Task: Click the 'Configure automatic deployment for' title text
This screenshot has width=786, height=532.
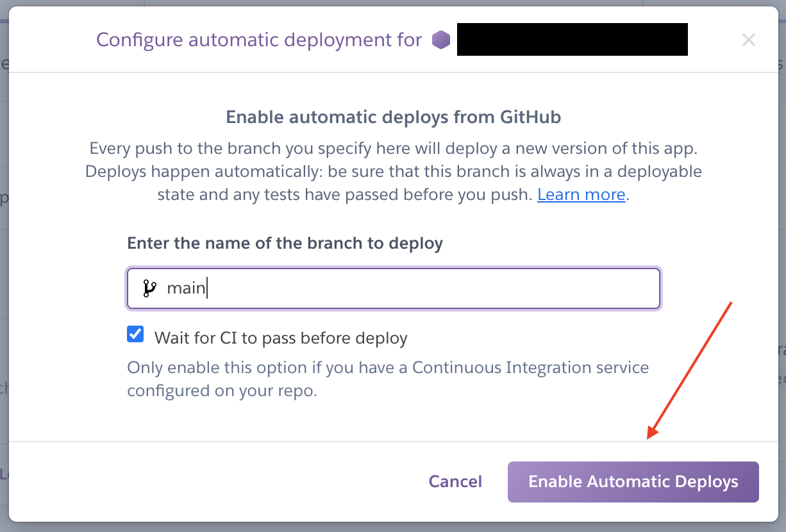Action: coord(258,39)
